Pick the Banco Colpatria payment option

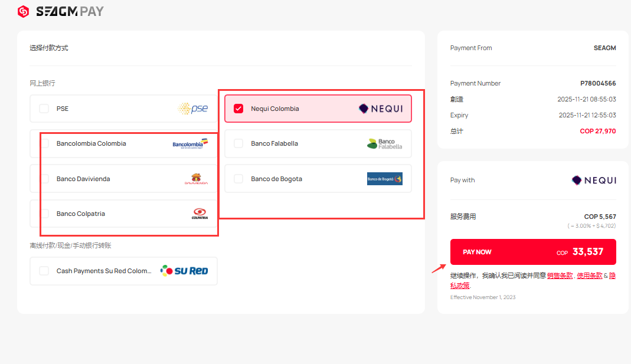tap(81, 214)
